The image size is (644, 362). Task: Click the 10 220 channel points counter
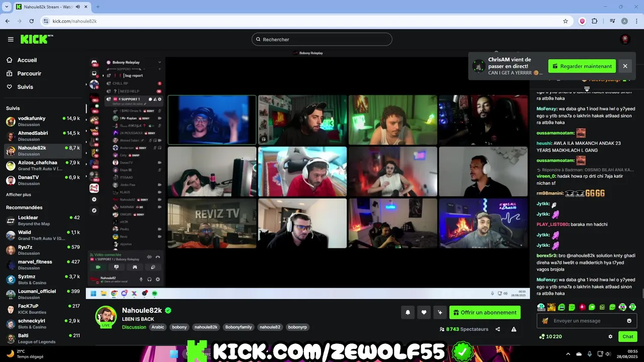click(550, 337)
